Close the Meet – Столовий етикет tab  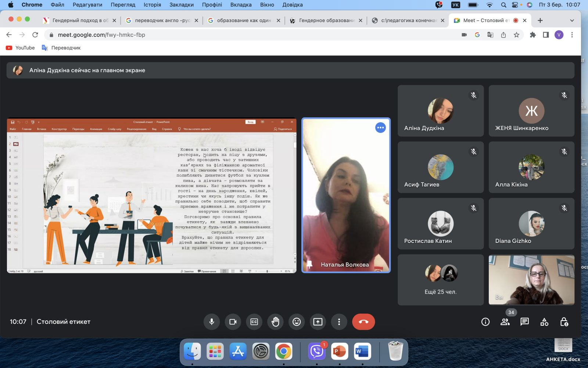coord(525,21)
